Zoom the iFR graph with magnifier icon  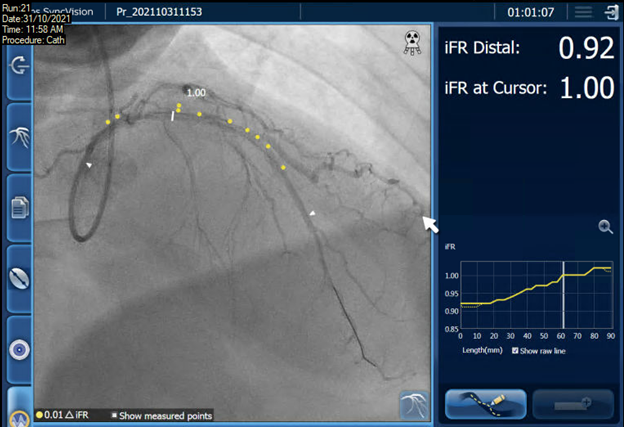pos(605,227)
